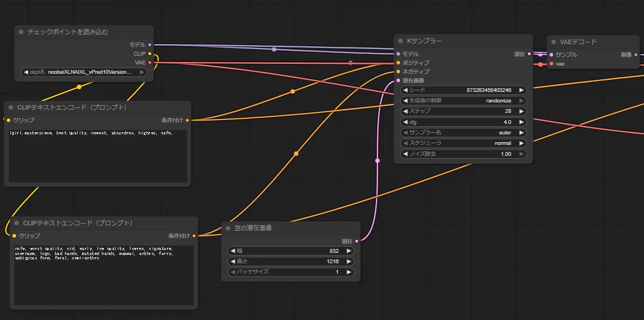Click the cfg value 4.0
Screen dimensions: 644x320
(x=507, y=122)
